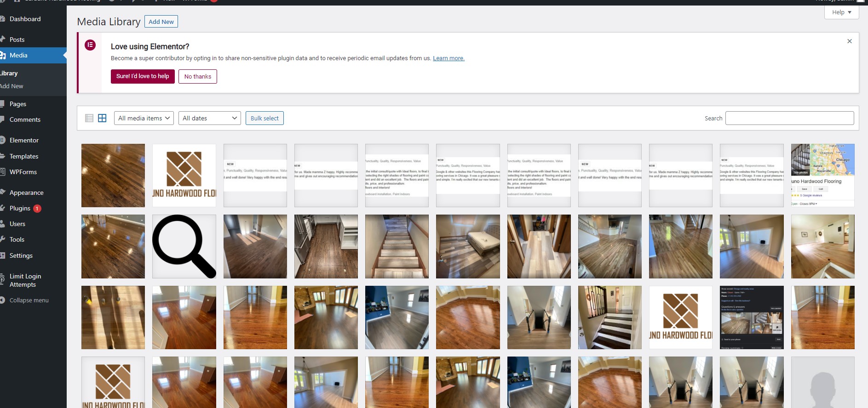
Task: Click the Bulk select button
Action: point(264,118)
